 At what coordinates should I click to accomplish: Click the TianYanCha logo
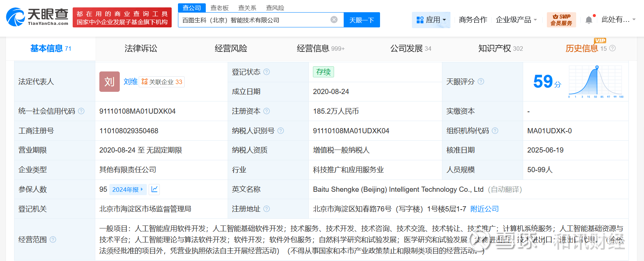37,17
